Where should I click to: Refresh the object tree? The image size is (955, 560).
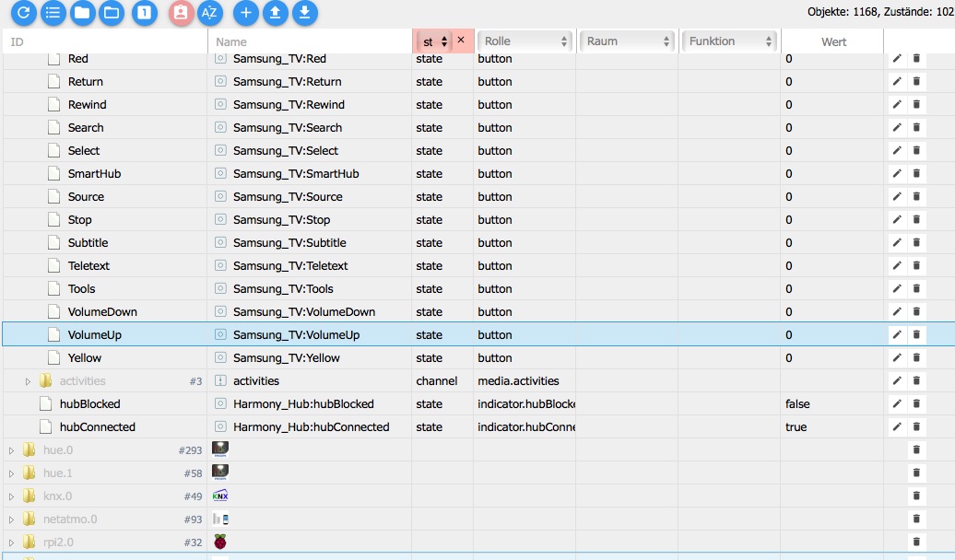point(23,12)
